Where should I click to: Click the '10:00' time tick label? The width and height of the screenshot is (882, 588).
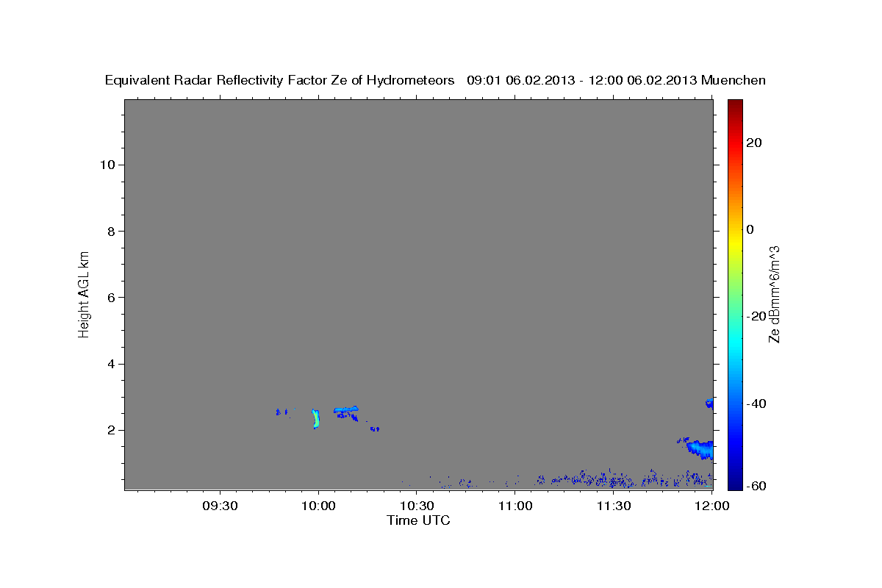(318, 506)
